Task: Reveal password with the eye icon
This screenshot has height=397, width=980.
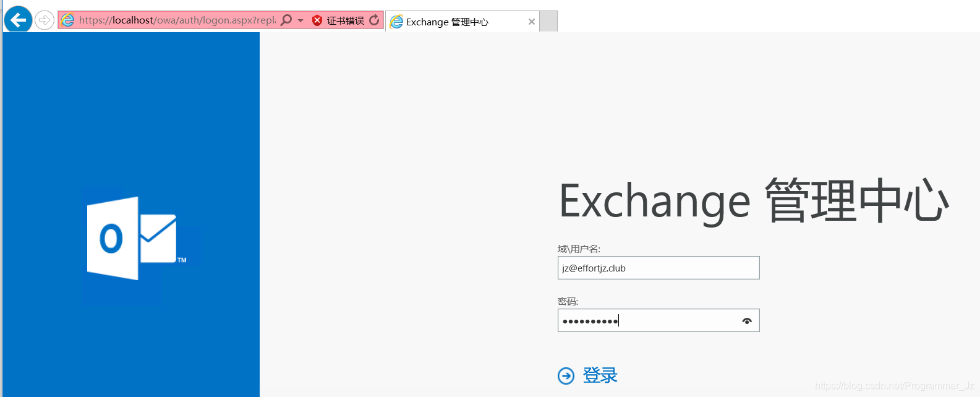Action: (747, 321)
